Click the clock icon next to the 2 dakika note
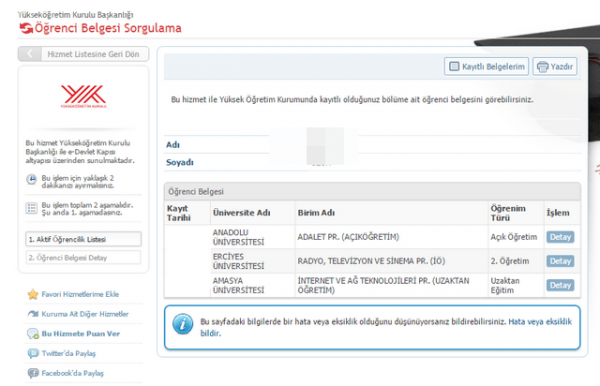 pyautogui.click(x=31, y=179)
